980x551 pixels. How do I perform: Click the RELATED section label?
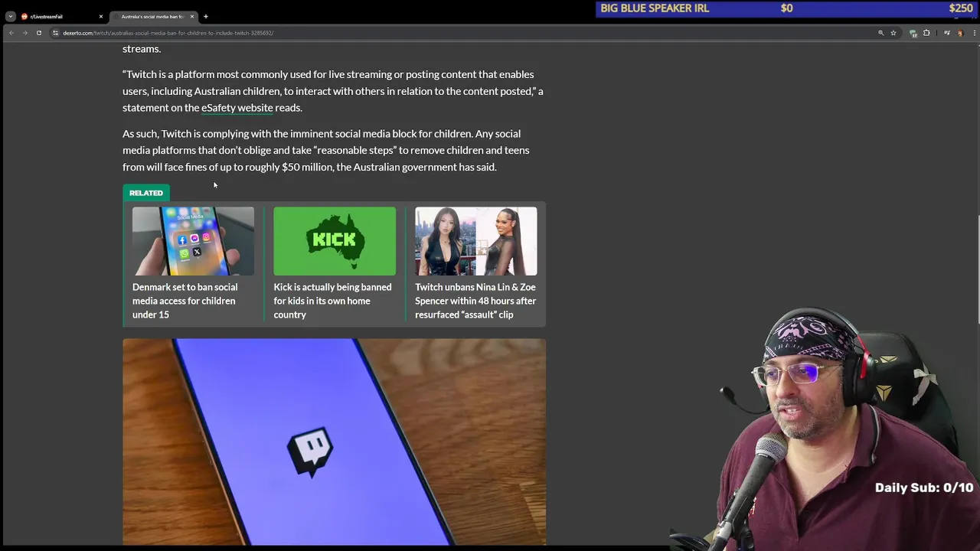[x=146, y=193]
